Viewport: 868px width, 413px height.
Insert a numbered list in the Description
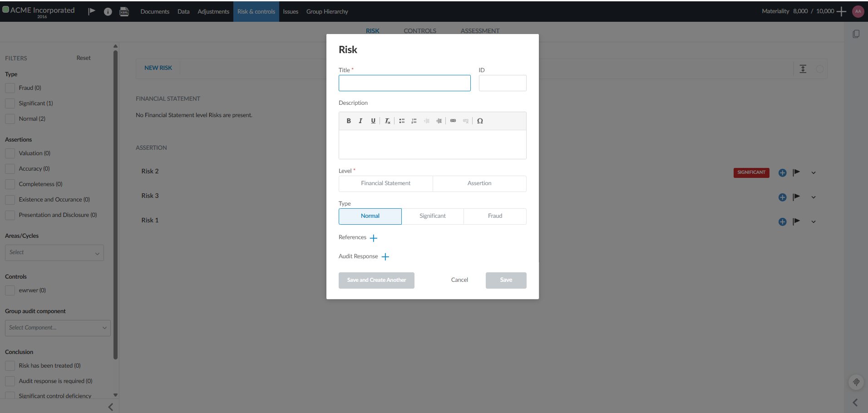tap(414, 121)
